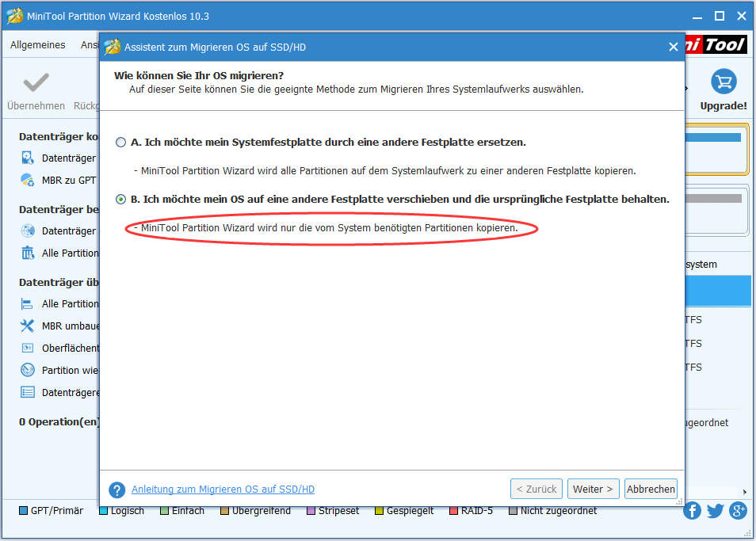Close the migration wizard dialog

673,47
